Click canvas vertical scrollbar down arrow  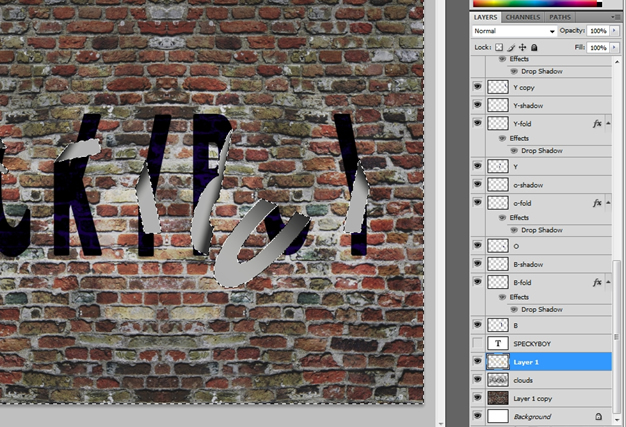coord(441,424)
